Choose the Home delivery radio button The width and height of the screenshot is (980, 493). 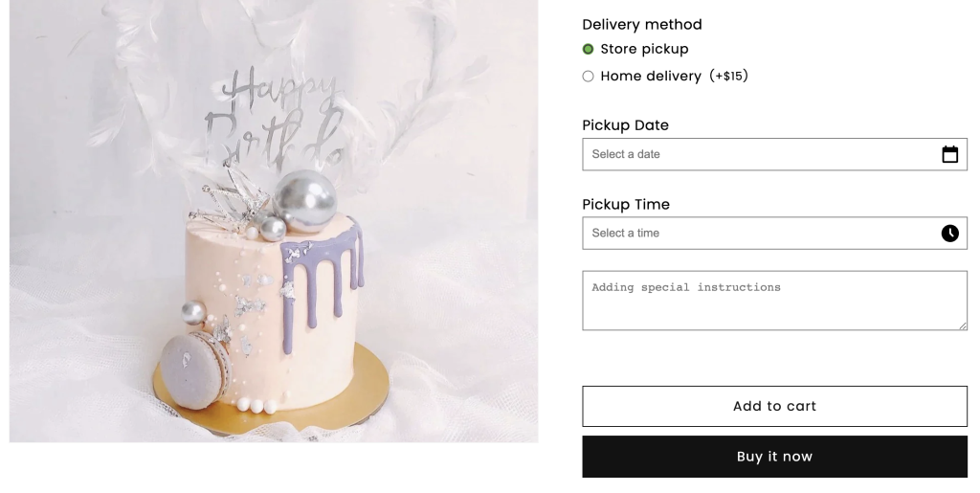(588, 77)
